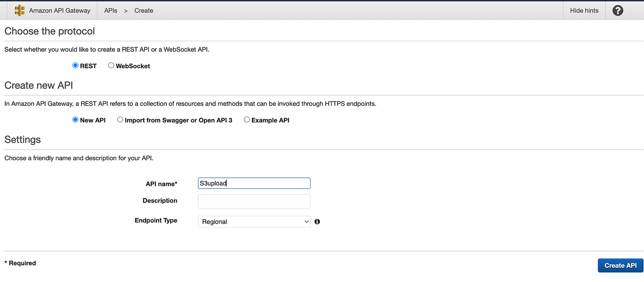This screenshot has width=644, height=282.
Task: Choose the Example API radio option
Action: [x=247, y=120]
